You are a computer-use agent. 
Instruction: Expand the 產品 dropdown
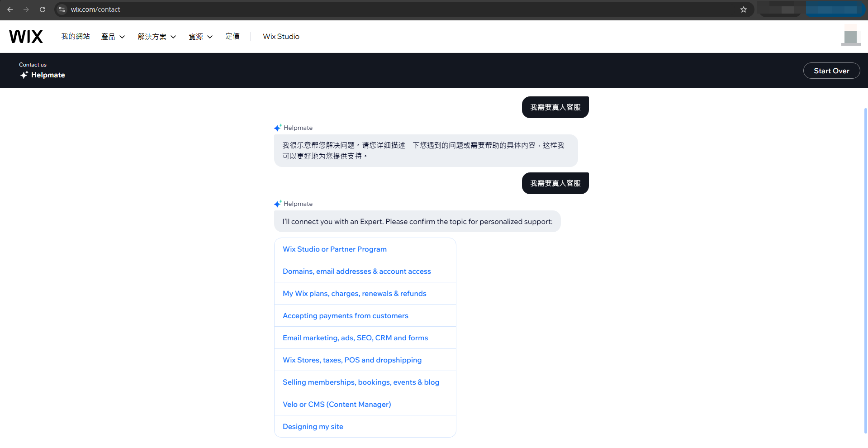(113, 36)
